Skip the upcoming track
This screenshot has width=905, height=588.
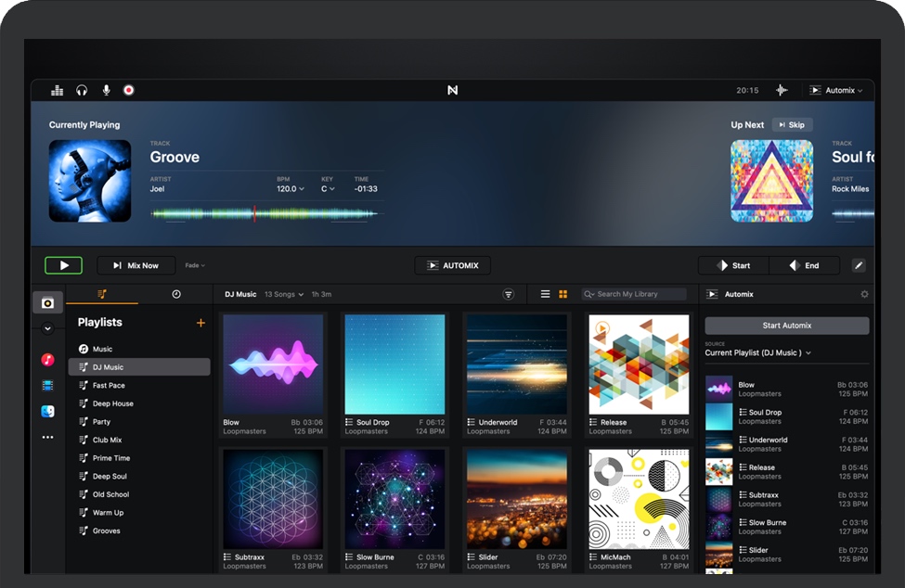point(792,125)
